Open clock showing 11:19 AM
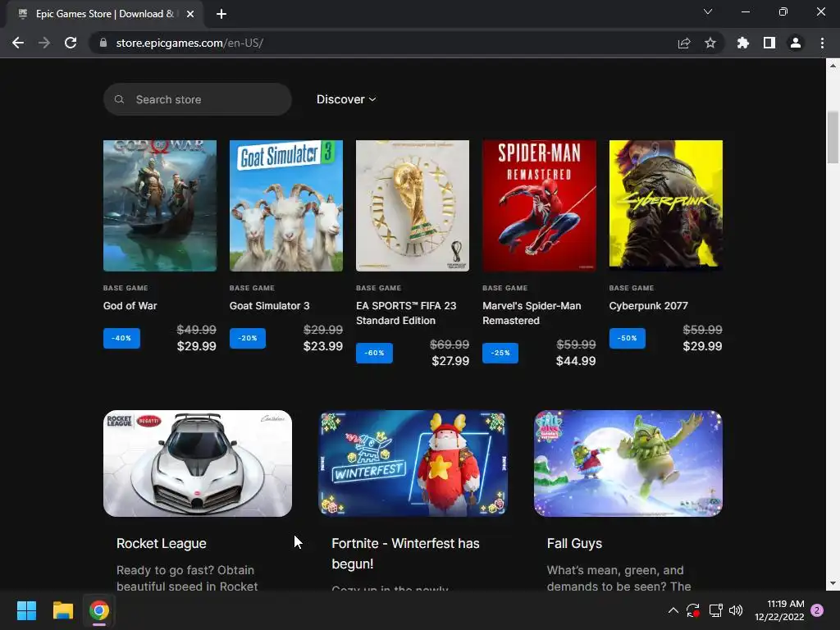 click(779, 610)
